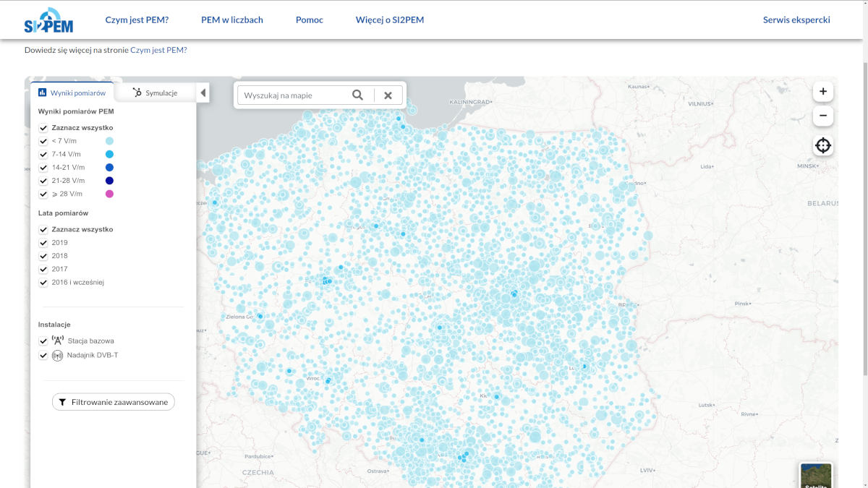Click the base station antenna icon
Screen dimensions: 868x488
click(x=58, y=341)
